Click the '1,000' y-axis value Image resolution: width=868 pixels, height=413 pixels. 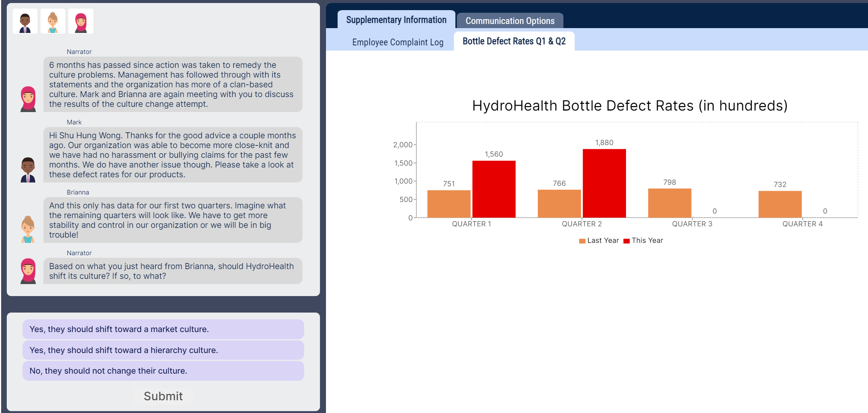pos(403,181)
